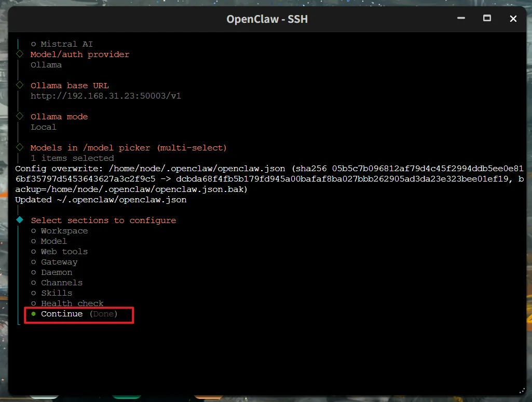This screenshot has width=532, height=402.
Task: Click the Config overwrite line
Action: pyautogui.click(x=269, y=179)
